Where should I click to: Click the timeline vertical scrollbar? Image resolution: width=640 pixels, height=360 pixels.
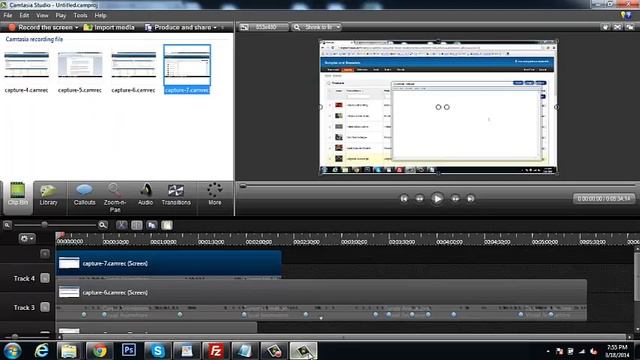(x=637, y=278)
